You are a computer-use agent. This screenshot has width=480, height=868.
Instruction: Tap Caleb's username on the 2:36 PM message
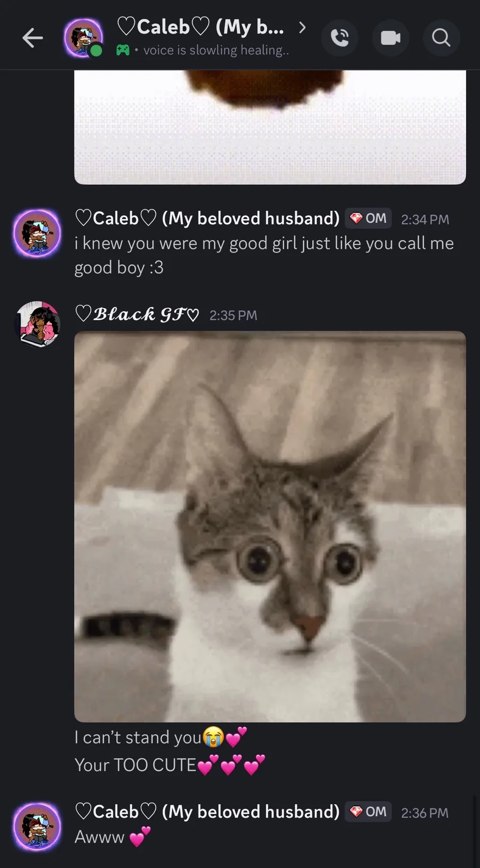pos(207,812)
